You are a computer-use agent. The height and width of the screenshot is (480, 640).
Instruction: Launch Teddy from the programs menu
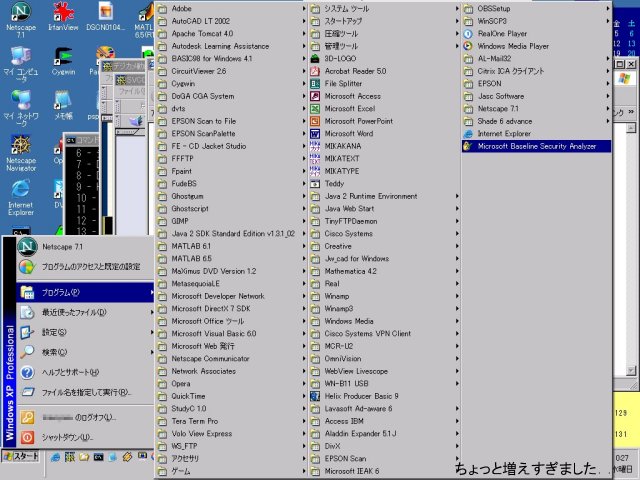coord(383,184)
